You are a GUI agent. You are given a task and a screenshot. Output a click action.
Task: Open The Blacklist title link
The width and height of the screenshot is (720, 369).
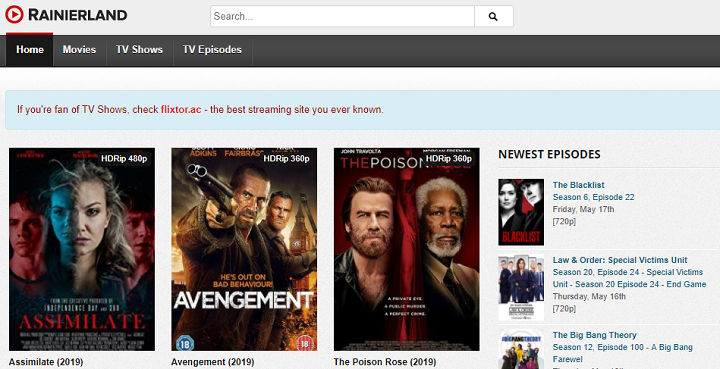(x=579, y=185)
